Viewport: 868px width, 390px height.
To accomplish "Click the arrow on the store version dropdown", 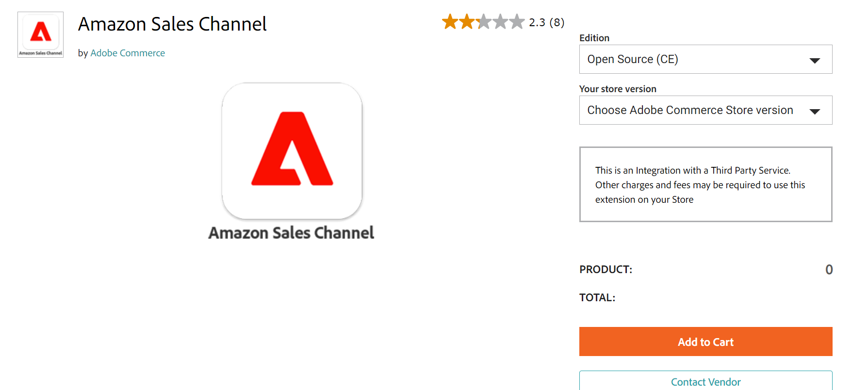I will [x=815, y=111].
